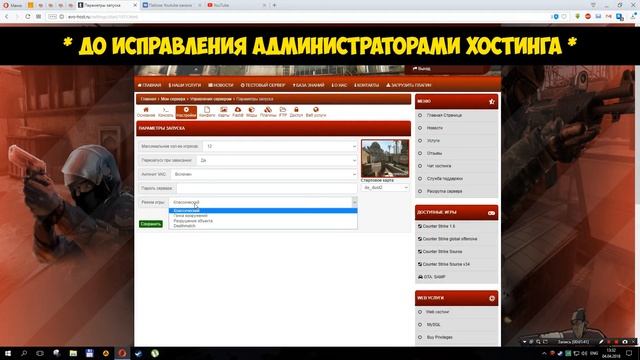Open ГЛАВНАЯ in site navigation
The image size is (640, 360).
click(x=149, y=85)
